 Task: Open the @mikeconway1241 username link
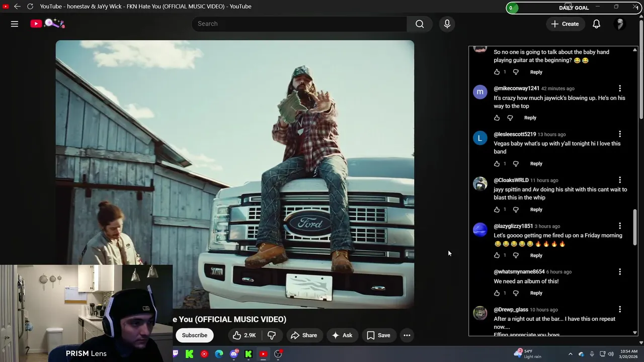(516, 88)
